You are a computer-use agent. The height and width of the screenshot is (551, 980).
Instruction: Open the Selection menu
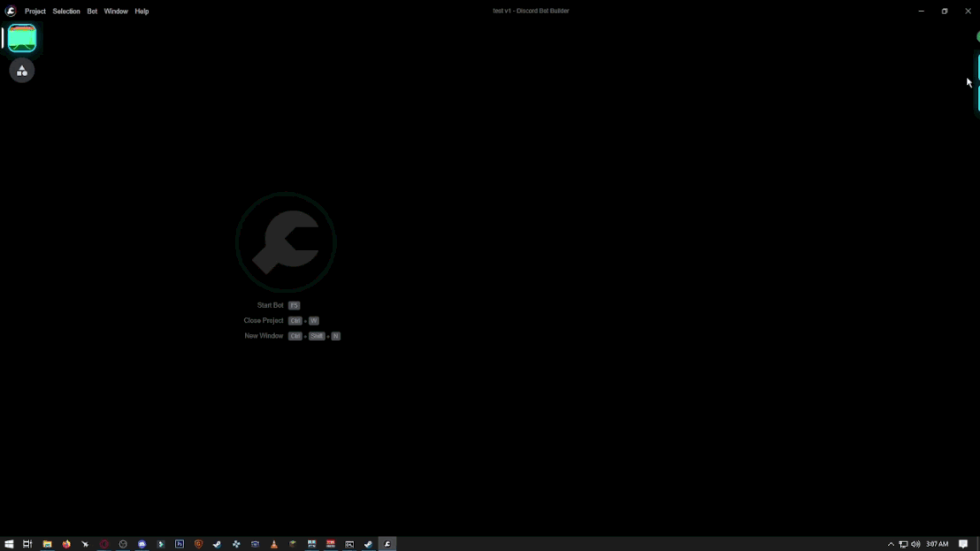click(66, 11)
